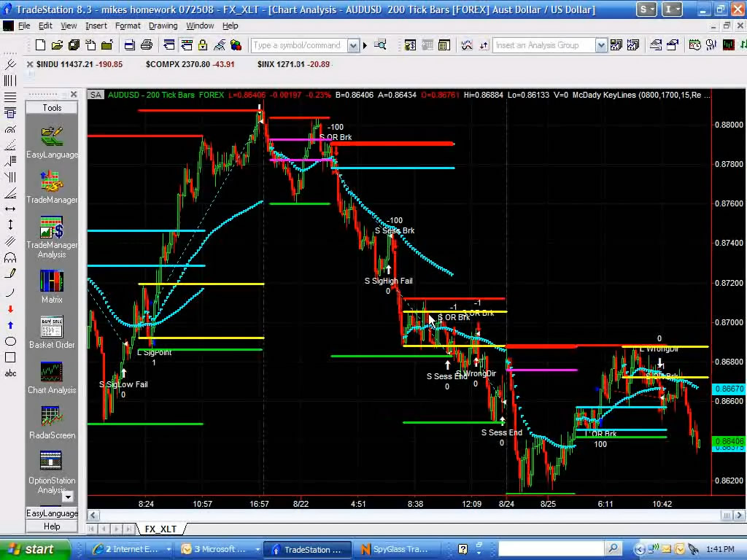
Task: Close the shortcut bar panel
Action: pos(74,94)
